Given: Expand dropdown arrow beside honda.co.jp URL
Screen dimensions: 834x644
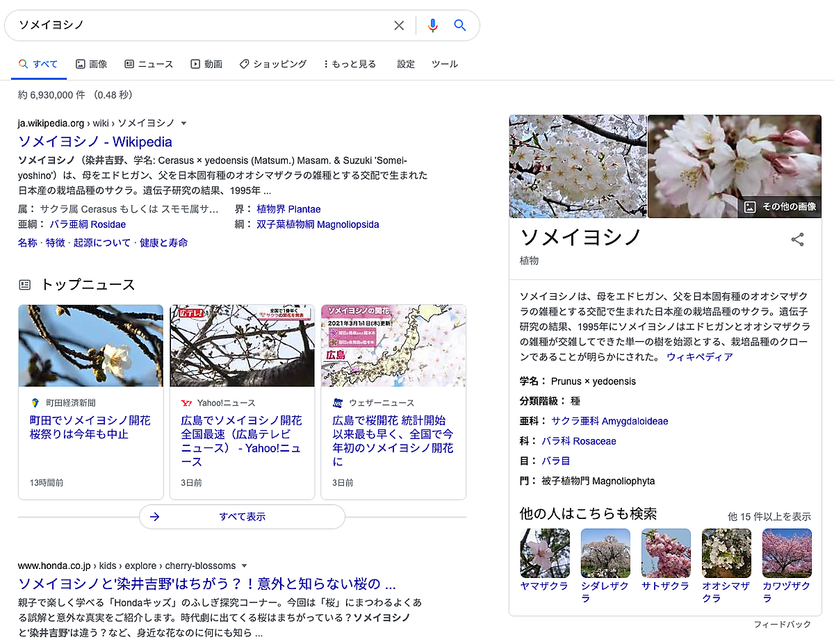Looking at the screenshot, I should click(x=243, y=565).
